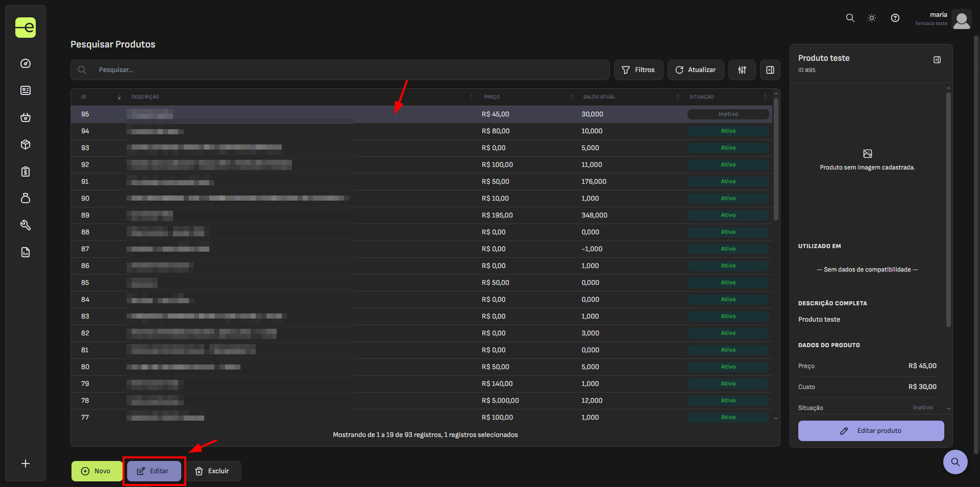Click balance 176,000 in row 91
The width and height of the screenshot is (980, 487).
tap(594, 182)
